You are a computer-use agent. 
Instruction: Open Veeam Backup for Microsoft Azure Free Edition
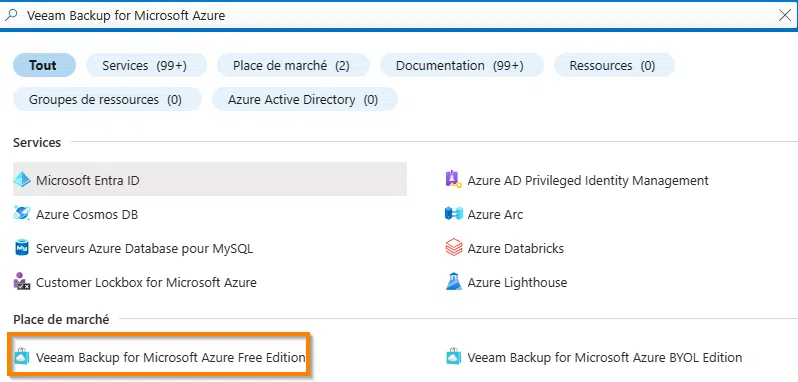pos(170,357)
